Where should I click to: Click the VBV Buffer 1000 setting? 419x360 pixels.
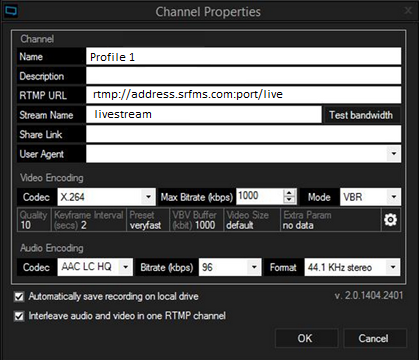[196, 220]
